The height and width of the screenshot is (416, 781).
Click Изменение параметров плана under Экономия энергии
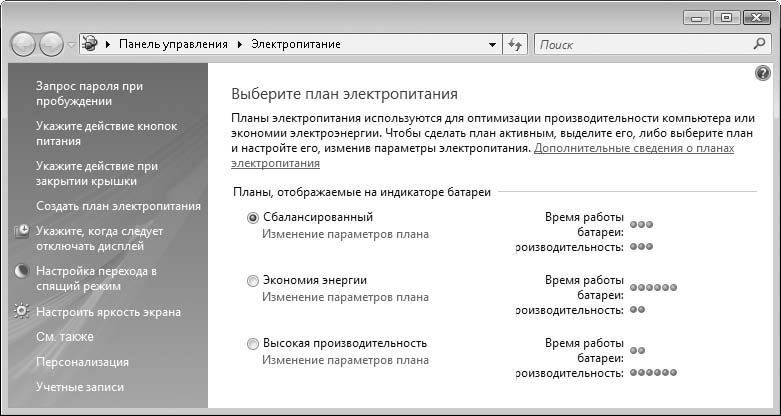(345, 297)
